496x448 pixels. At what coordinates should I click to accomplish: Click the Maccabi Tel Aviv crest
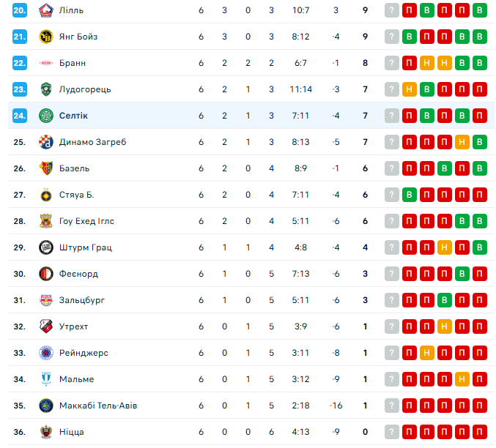click(45, 406)
